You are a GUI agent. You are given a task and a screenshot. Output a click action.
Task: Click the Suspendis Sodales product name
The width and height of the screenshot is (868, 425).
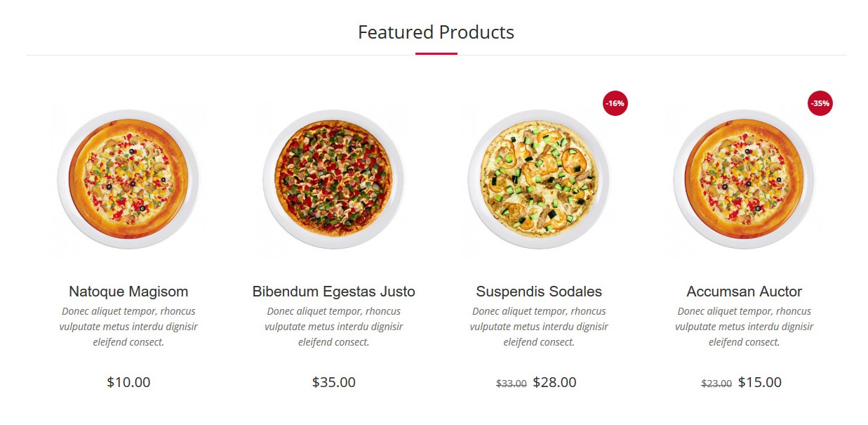(539, 292)
